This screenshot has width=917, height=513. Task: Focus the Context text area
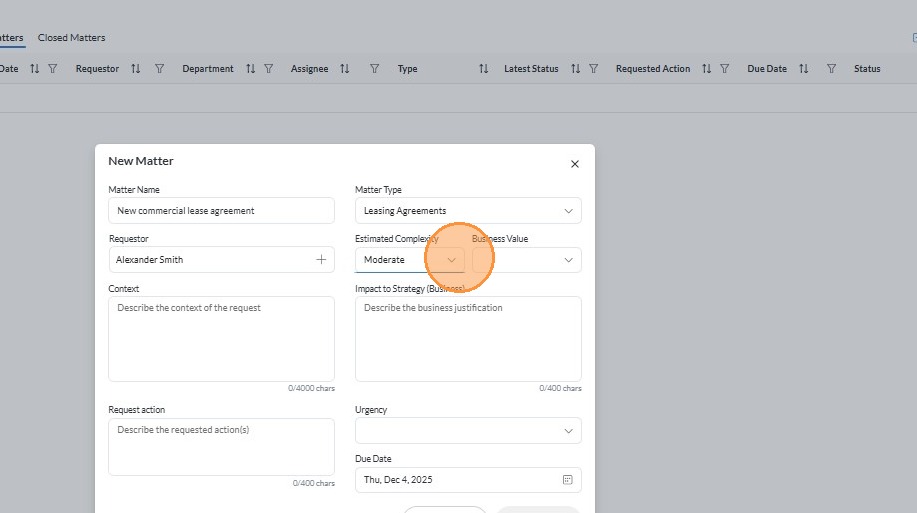pyautogui.click(x=221, y=338)
